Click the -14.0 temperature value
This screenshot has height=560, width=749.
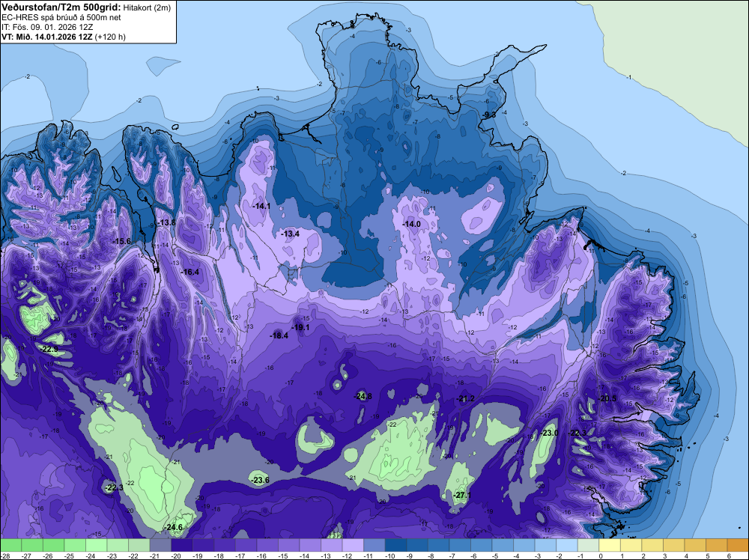(x=412, y=225)
